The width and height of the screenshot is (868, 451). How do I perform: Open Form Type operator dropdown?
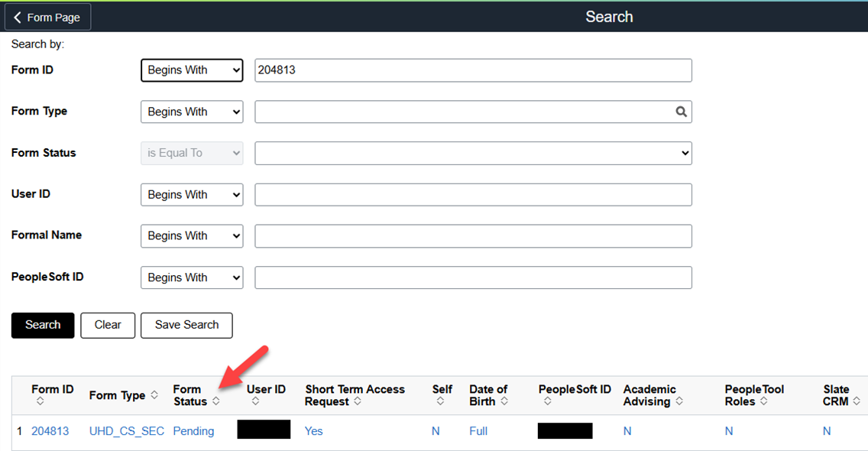(x=192, y=112)
